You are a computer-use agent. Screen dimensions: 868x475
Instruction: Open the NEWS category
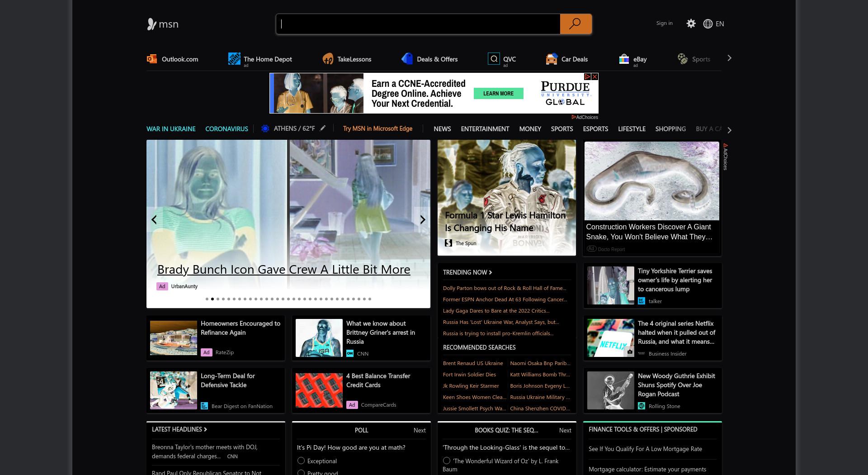coord(442,129)
